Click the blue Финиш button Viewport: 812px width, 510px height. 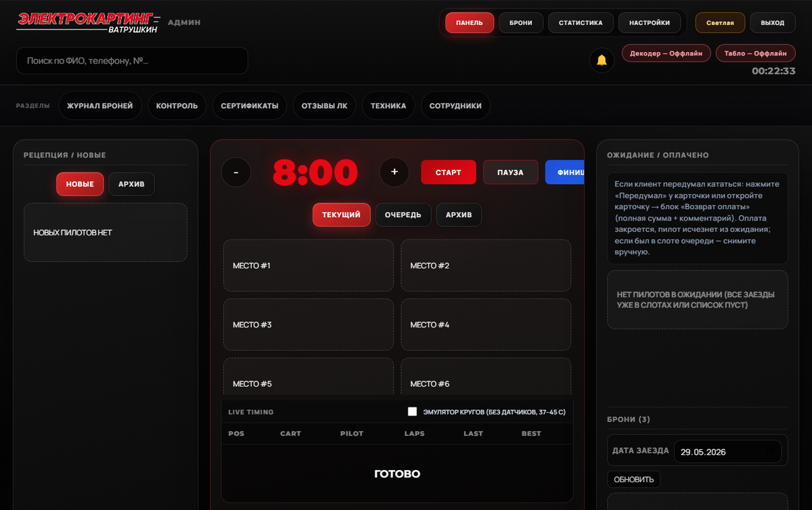[x=564, y=172]
